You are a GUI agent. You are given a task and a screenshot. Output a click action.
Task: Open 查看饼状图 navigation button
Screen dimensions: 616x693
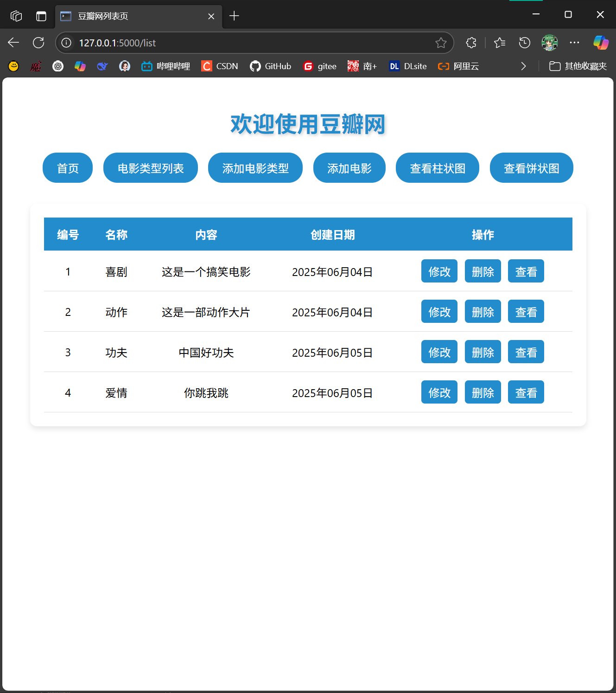[x=532, y=168]
